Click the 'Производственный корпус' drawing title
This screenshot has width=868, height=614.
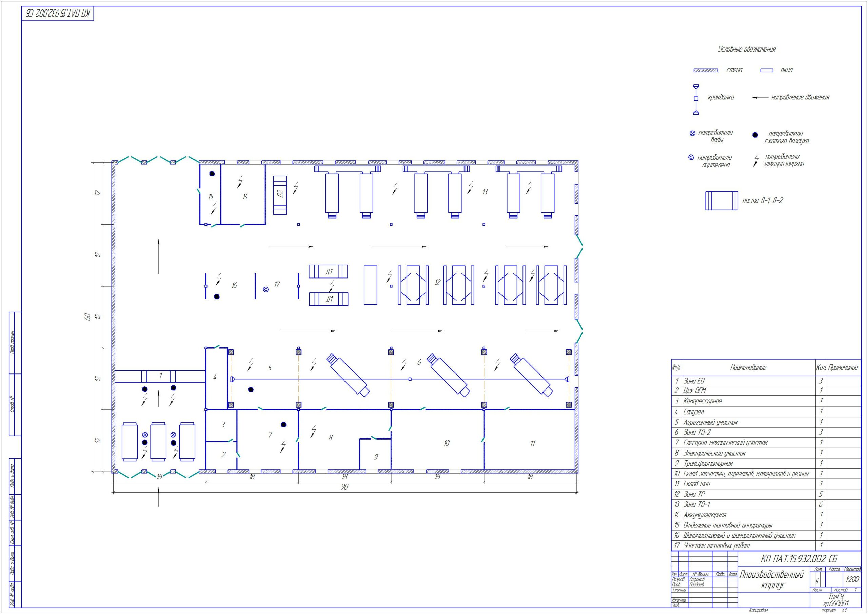pos(772,580)
